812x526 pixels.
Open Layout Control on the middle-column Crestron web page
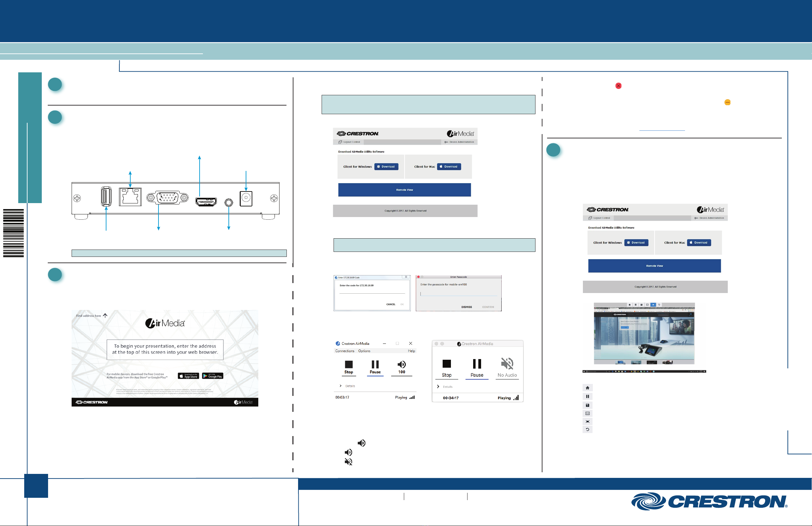coord(349,142)
